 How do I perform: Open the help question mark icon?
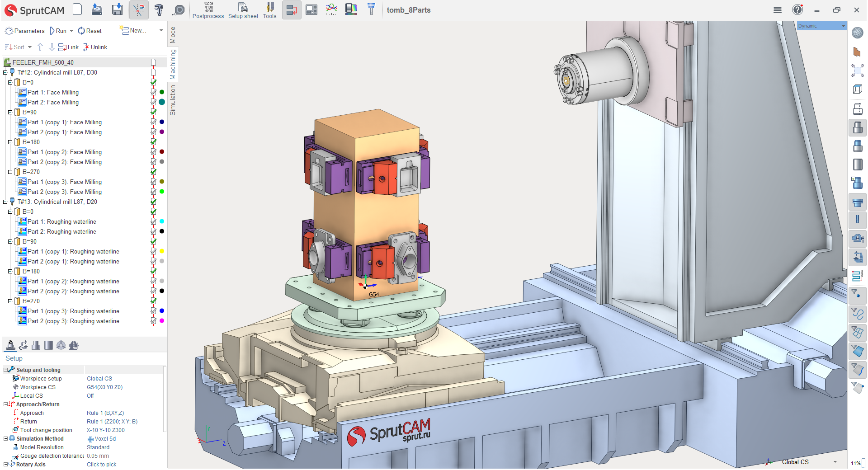(797, 10)
